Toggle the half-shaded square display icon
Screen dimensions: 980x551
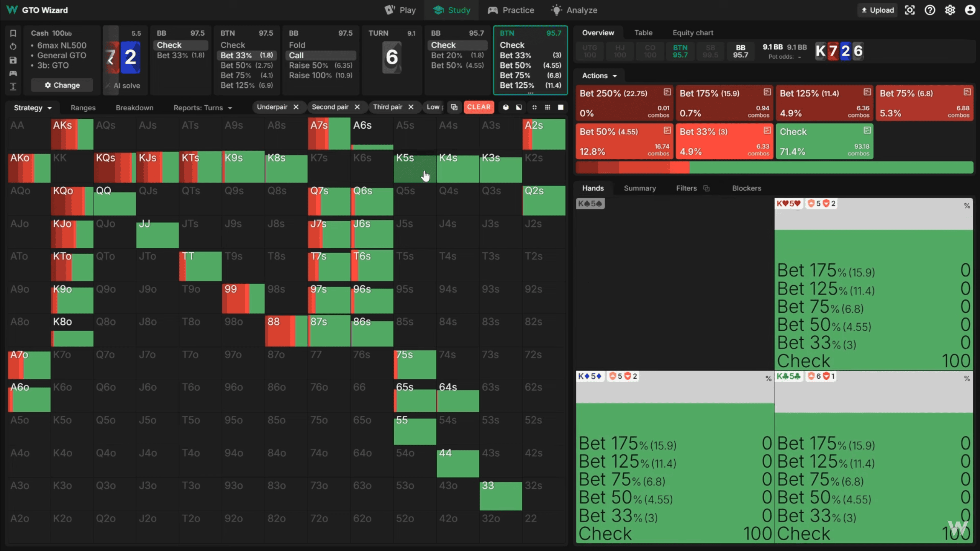click(519, 107)
